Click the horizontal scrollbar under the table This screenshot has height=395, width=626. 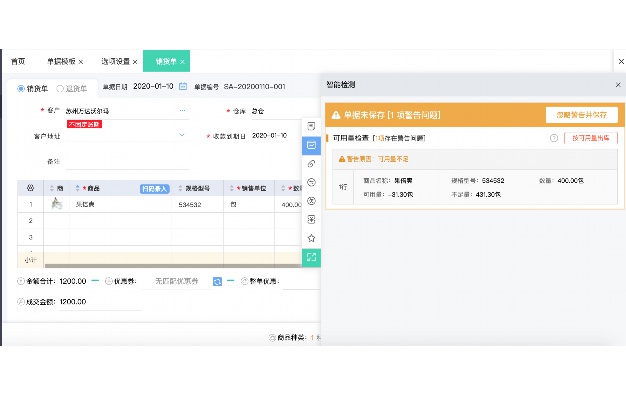173,266
